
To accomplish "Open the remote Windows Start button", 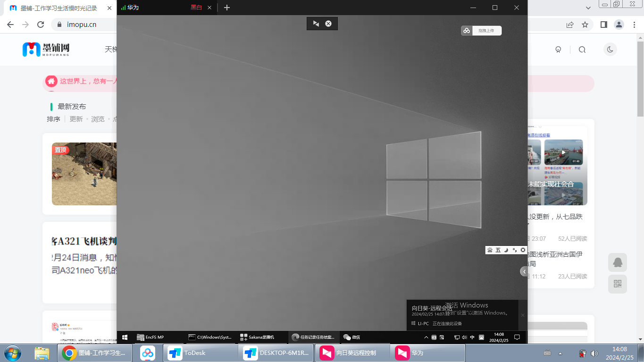I will point(125,337).
